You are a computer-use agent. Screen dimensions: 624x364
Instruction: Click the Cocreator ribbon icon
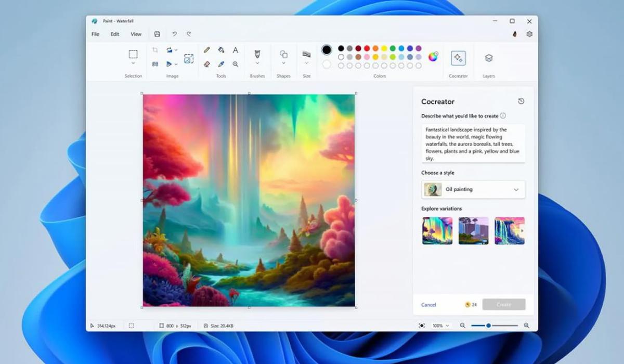458,58
